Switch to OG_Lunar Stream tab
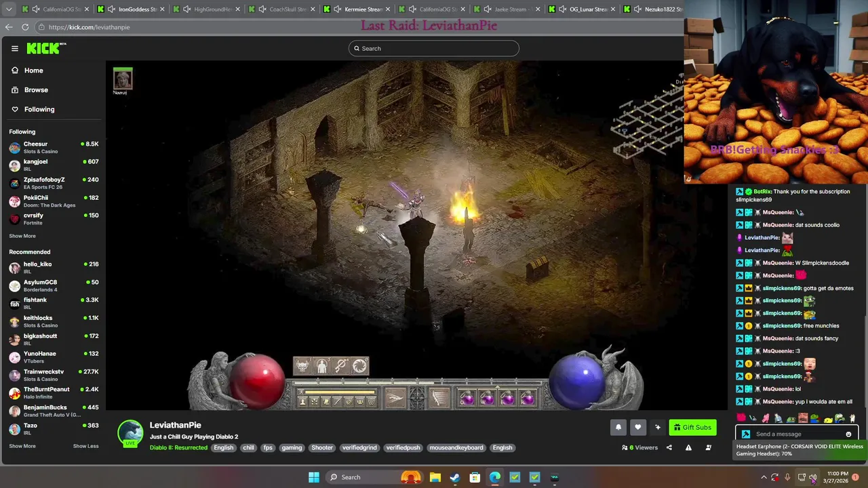 click(583, 9)
